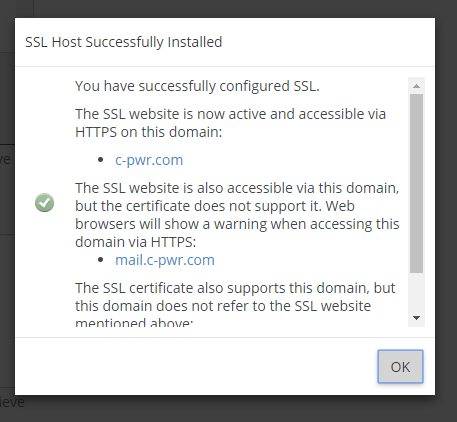457x422 pixels.
Task: Click the 'now active and accessible via HTTPS' paragraph
Action: (x=230, y=123)
